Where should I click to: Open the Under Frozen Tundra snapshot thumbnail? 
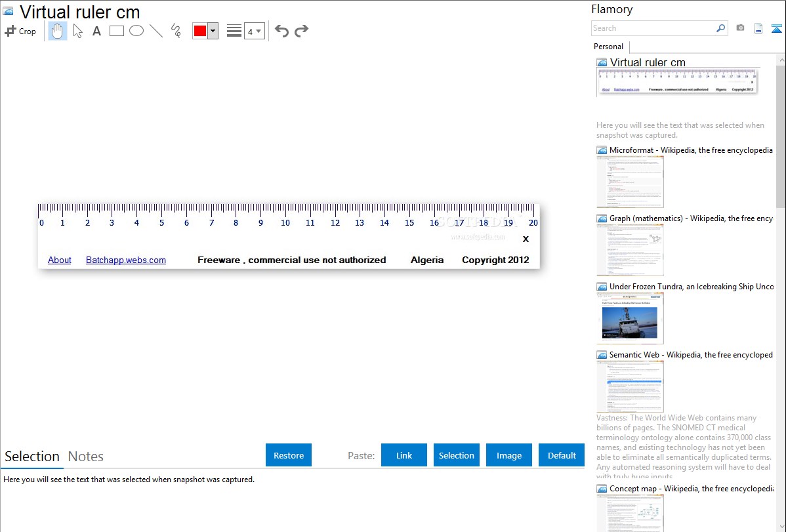click(x=630, y=318)
